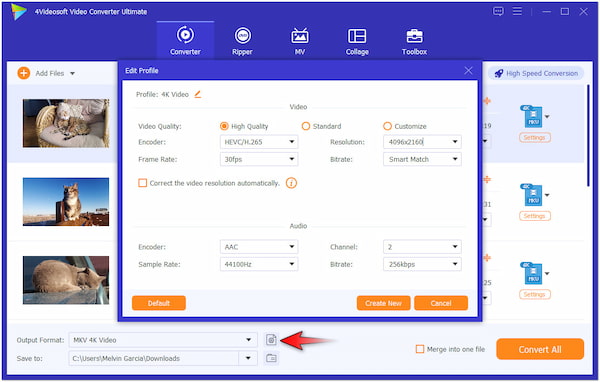Select the cat sitting against sky thumbnail

66,202
